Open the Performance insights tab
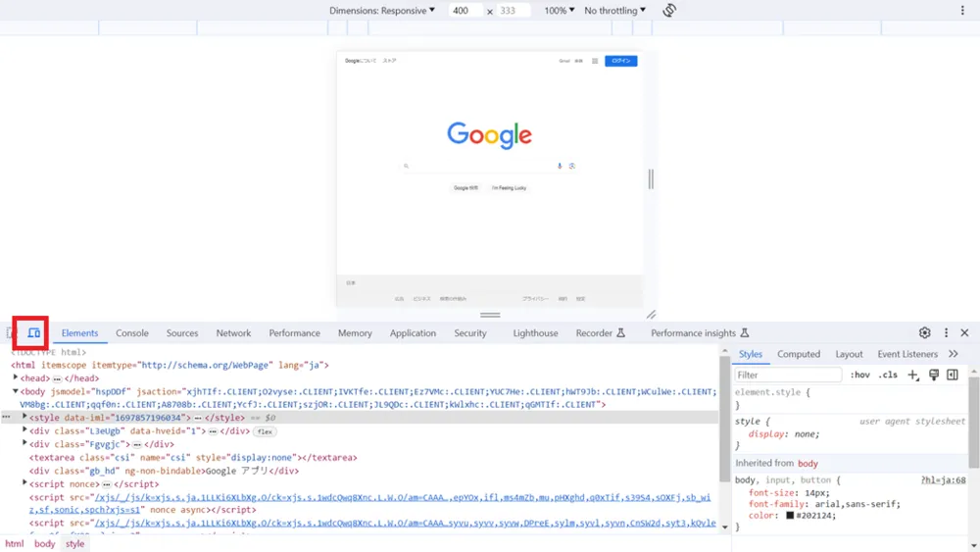 pyautogui.click(x=700, y=333)
